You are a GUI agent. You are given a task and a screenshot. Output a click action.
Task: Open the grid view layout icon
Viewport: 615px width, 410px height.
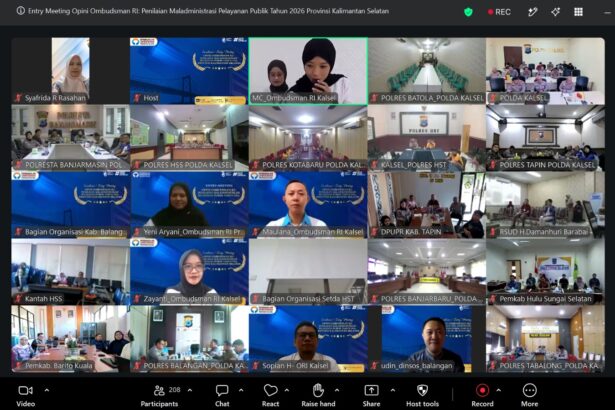coord(579,12)
